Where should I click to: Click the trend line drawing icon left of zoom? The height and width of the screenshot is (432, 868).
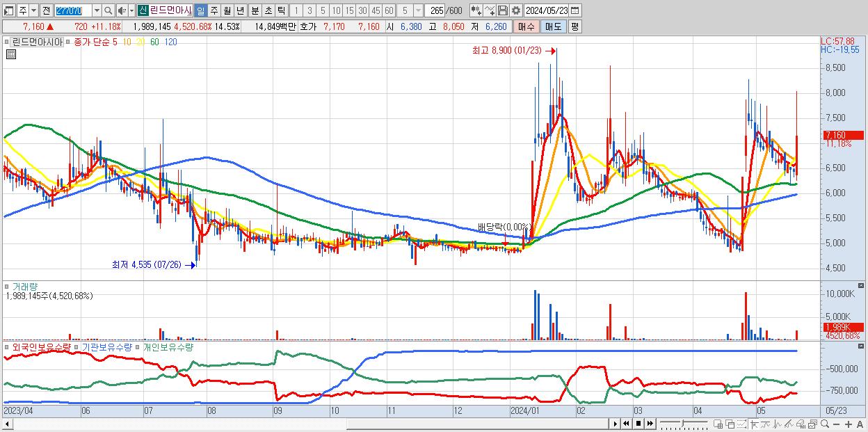tap(789, 424)
